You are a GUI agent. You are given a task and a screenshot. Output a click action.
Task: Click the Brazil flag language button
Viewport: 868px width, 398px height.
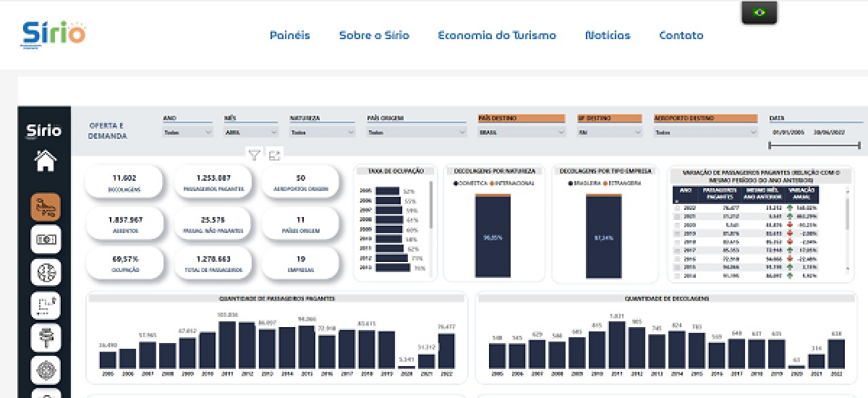click(x=759, y=13)
